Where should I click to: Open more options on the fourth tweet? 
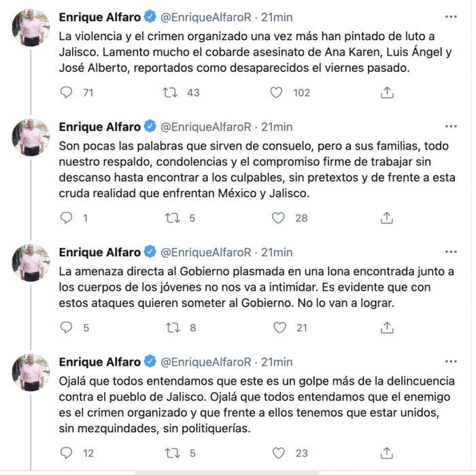tap(450, 362)
